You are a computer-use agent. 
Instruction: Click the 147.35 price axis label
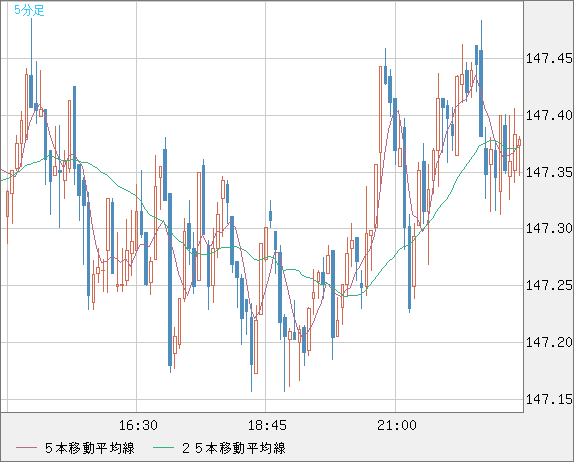(549, 172)
